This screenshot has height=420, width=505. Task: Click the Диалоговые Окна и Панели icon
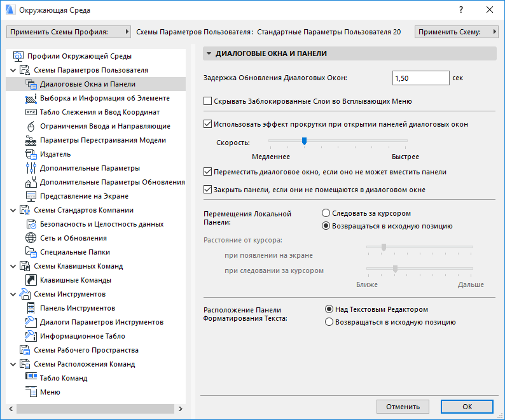31,84
